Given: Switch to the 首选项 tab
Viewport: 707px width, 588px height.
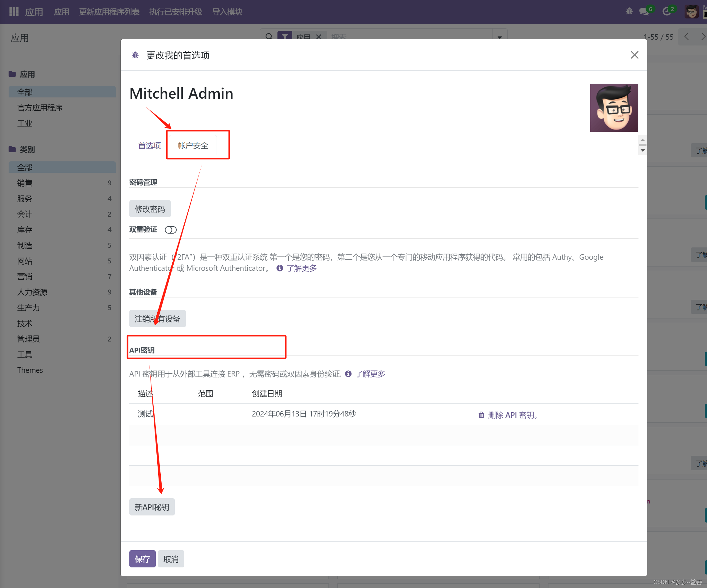Looking at the screenshot, I should (x=149, y=145).
